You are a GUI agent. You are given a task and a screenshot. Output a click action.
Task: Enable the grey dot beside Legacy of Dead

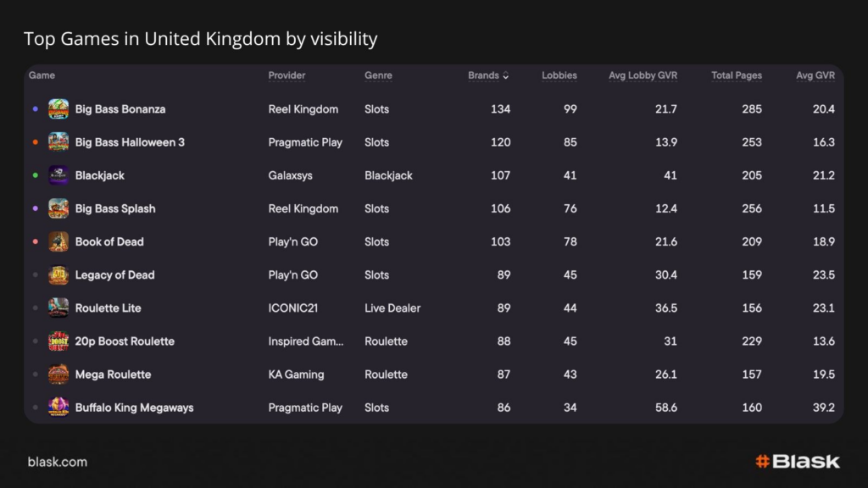tap(35, 274)
